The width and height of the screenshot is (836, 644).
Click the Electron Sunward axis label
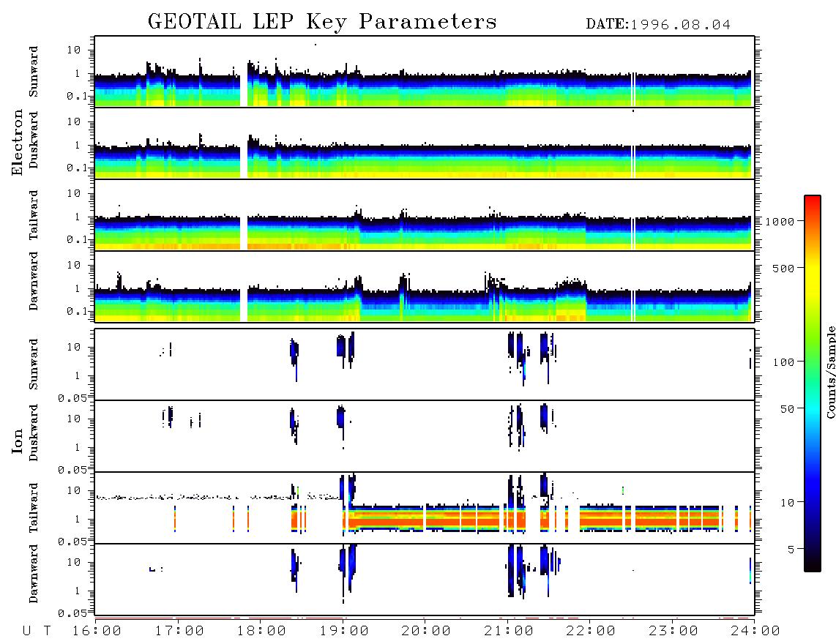pos(34,72)
